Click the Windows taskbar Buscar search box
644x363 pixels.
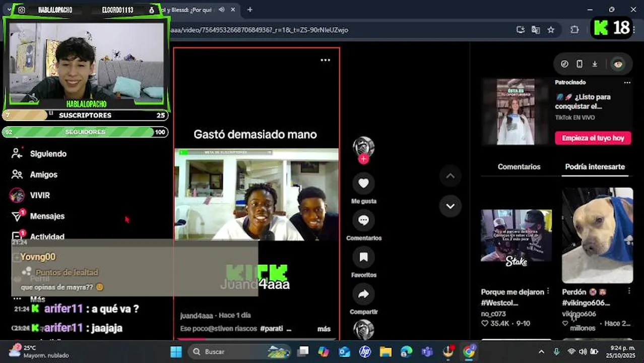(x=240, y=351)
